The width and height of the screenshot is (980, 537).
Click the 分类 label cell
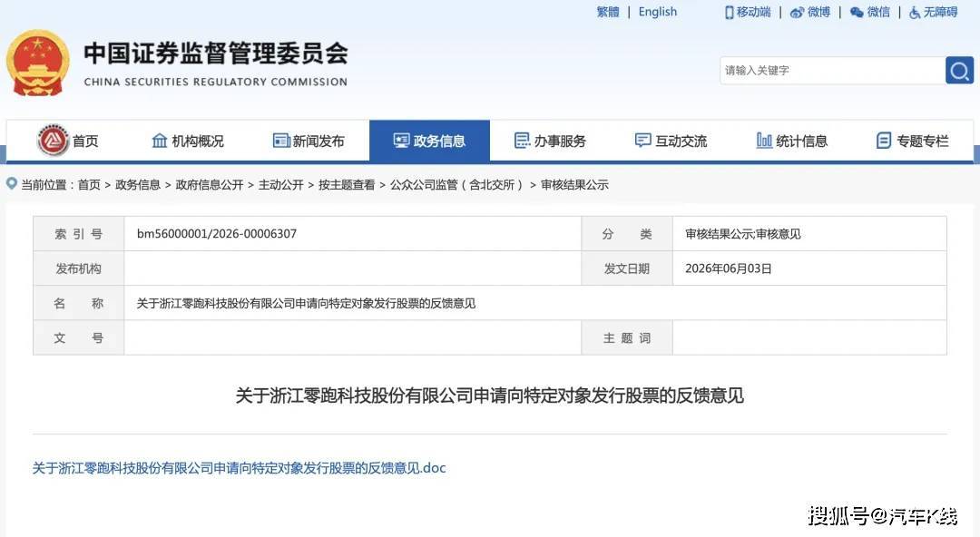[x=627, y=234]
